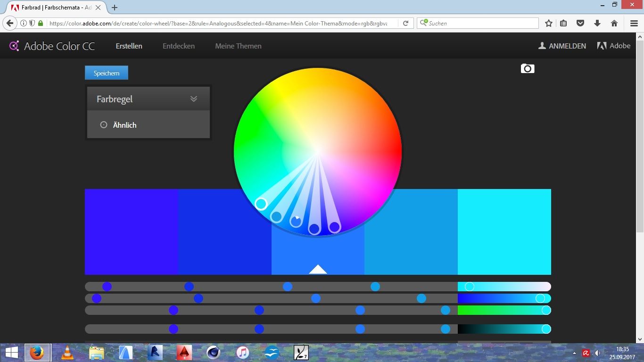Click the red slider handle on active gradient

pos(470,287)
